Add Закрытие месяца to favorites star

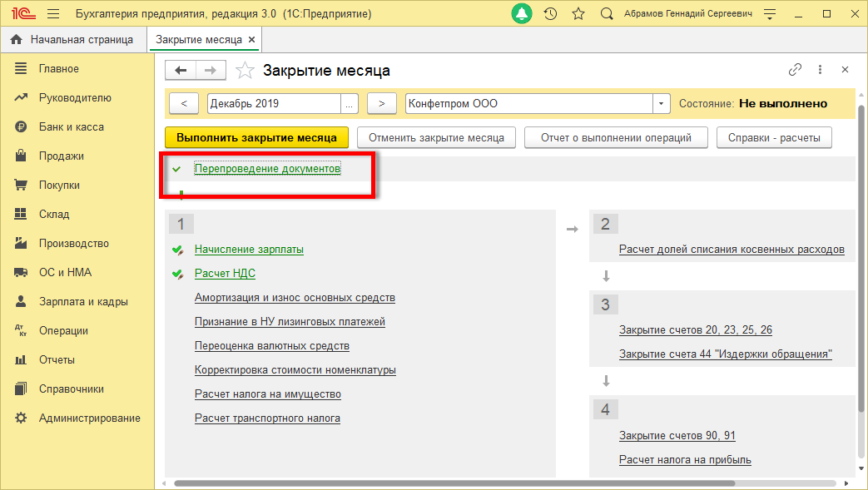(245, 71)
